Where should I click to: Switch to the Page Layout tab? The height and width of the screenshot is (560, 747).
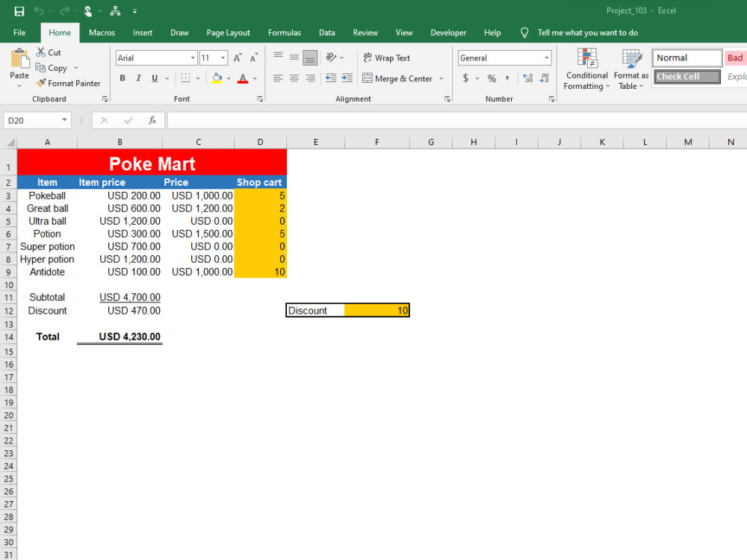228,33
